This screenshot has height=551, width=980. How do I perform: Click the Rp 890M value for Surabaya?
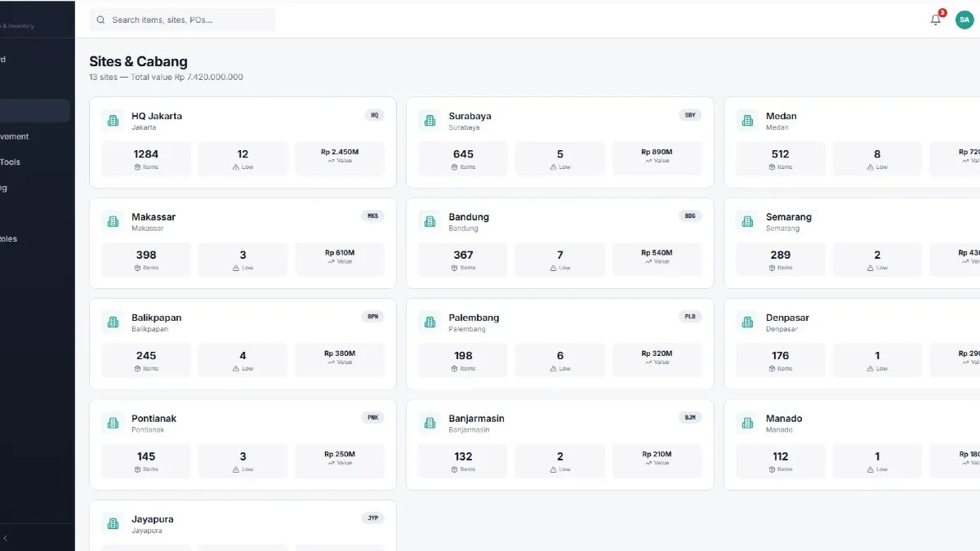657,152
